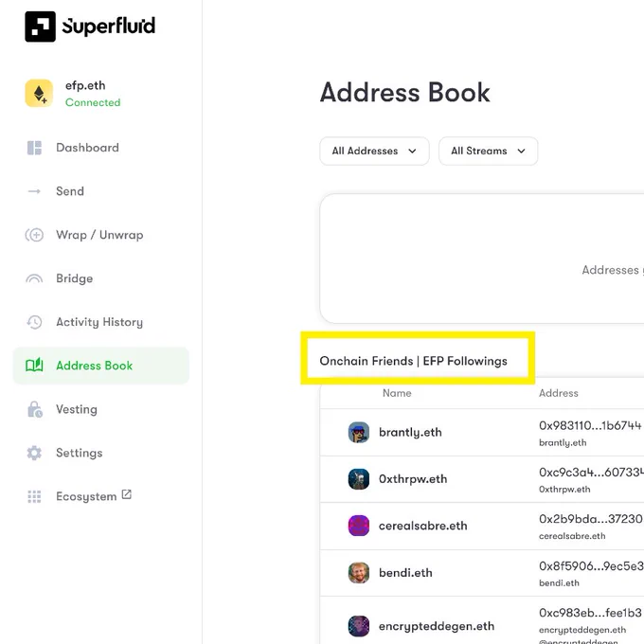Click brantly.eth's avatar

click(359, 433)
